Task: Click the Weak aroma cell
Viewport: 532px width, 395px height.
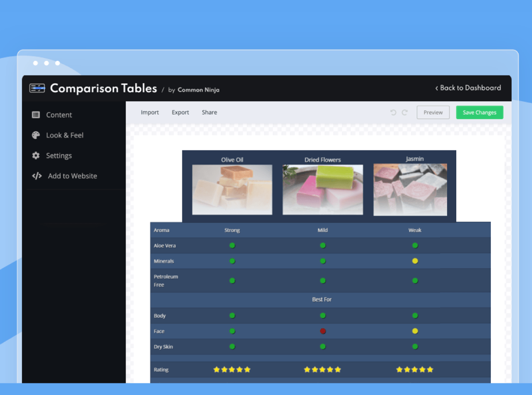Action: coord(415,230)
